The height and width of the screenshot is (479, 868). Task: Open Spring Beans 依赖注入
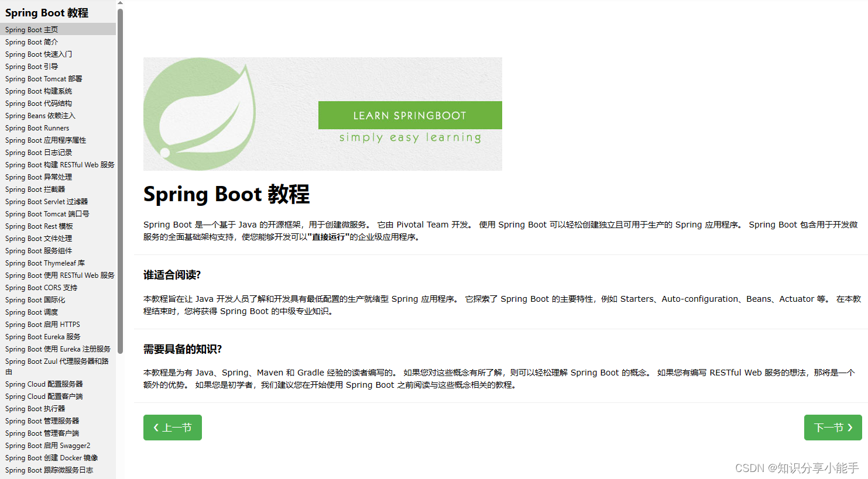coord(40,115)
